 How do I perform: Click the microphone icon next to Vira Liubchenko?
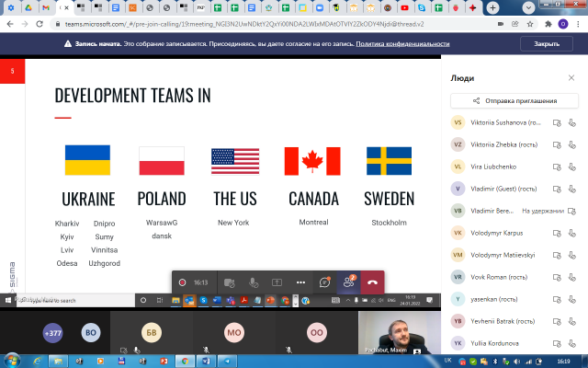tap(572, 167)
